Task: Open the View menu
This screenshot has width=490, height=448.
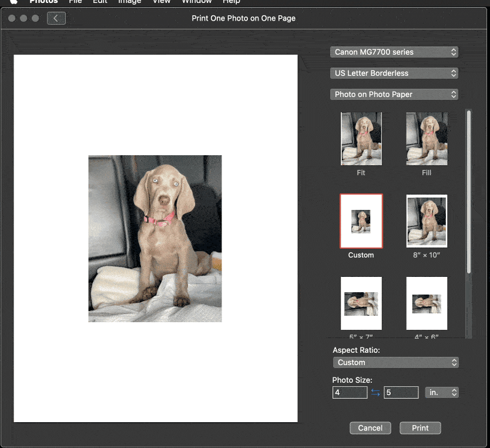Action: point(162,2)
